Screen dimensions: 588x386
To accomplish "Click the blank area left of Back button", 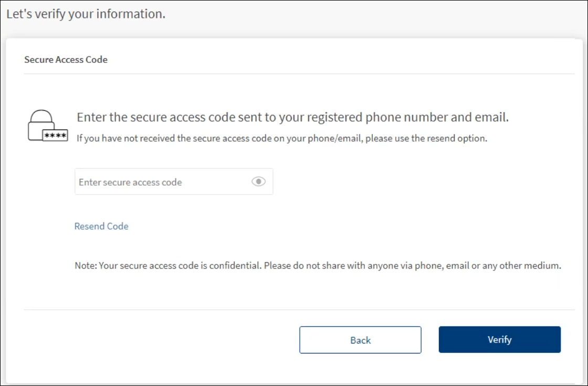I will click(x=157, y=340).
